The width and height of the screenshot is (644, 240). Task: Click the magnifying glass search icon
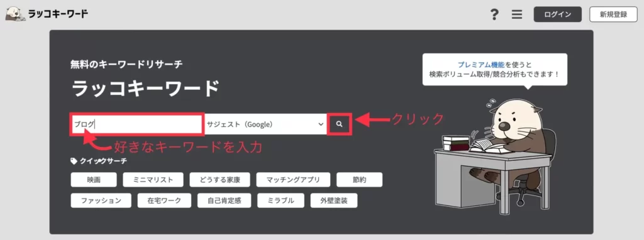(x=339, y=124)
